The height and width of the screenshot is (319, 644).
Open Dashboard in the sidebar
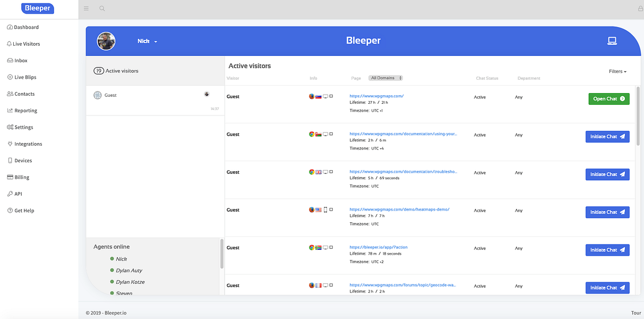click(23, 27)
